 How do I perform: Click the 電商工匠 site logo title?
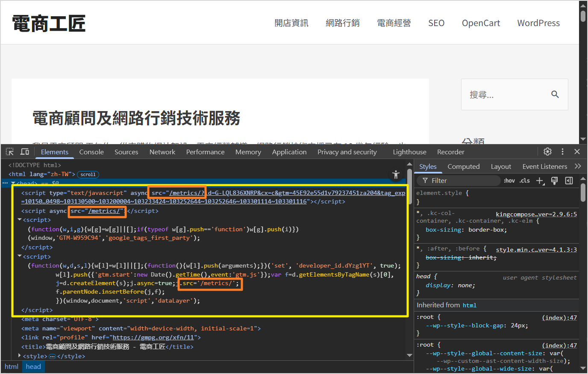(49, 23)
